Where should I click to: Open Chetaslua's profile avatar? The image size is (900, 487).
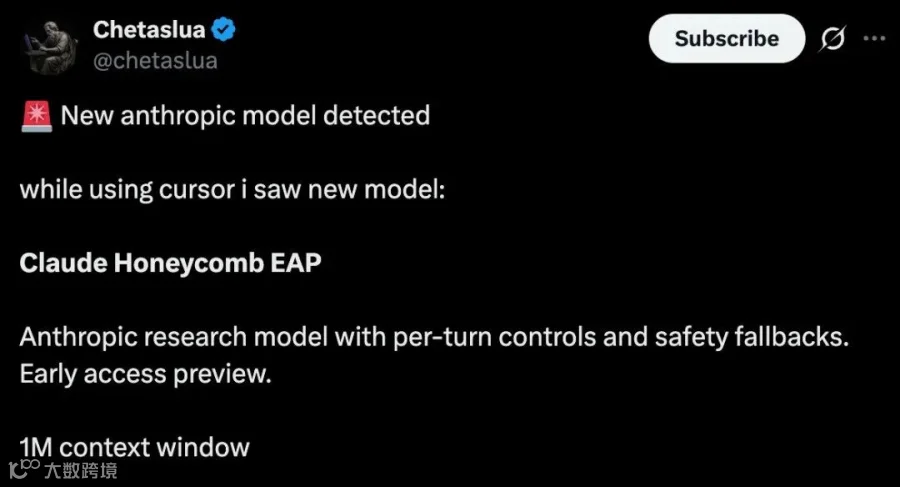49,47
